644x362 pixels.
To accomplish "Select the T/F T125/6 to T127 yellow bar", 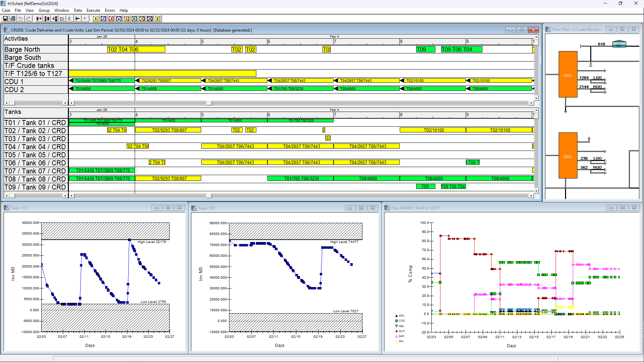I will click(x=162, y=73).
